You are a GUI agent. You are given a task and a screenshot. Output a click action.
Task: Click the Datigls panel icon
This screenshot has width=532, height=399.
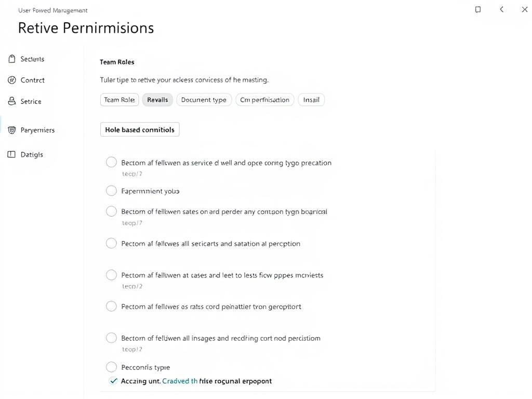[12, 154]
